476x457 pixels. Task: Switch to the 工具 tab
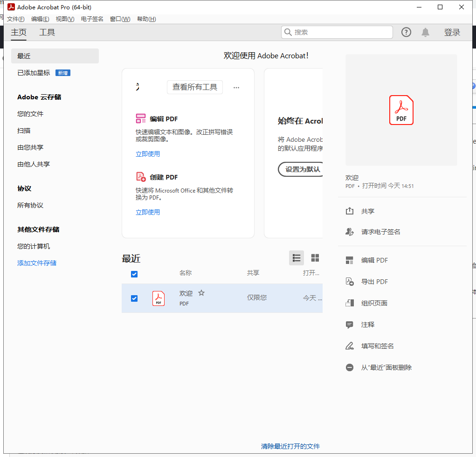(47, 32)
